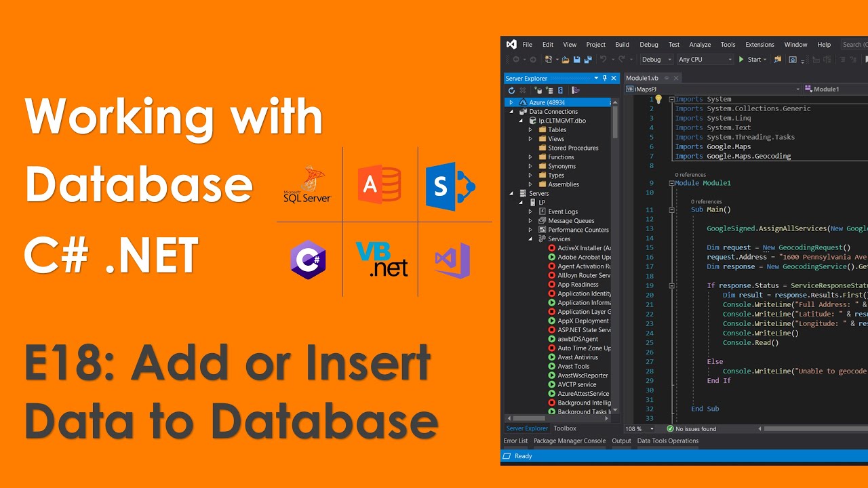Open the Solution Configurations Debug dropdown

point(656,60)
